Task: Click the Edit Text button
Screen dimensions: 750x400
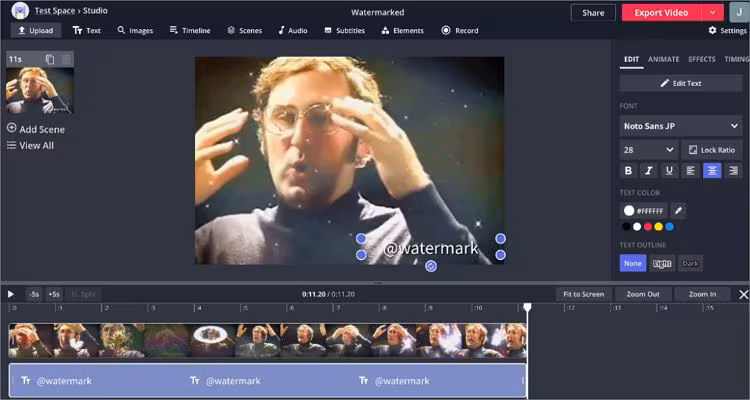Action: click(681, 83)
